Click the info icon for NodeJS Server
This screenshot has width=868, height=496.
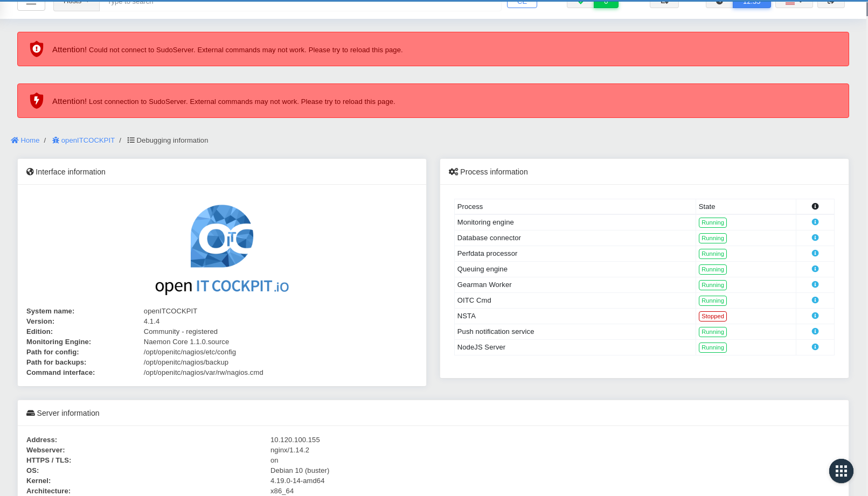815,347
